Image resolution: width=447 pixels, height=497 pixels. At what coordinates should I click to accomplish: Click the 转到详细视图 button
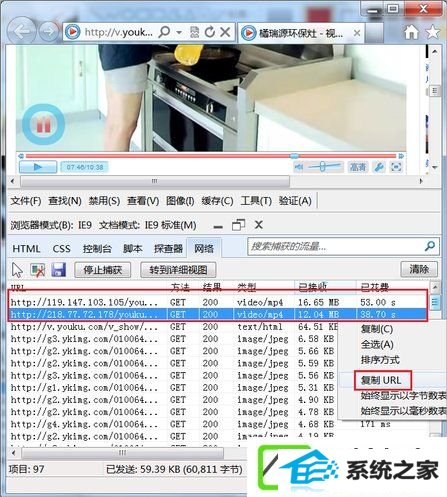178,270
